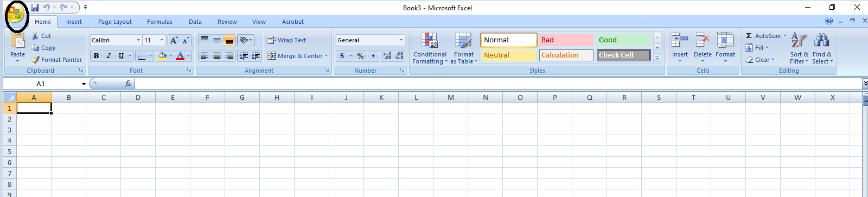Switch to the Page Layout tab
The image size is (868, 197).
115,22
